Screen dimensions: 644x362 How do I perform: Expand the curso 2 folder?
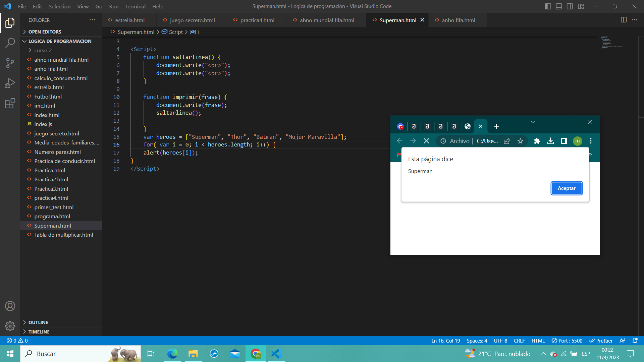point(43,51)
